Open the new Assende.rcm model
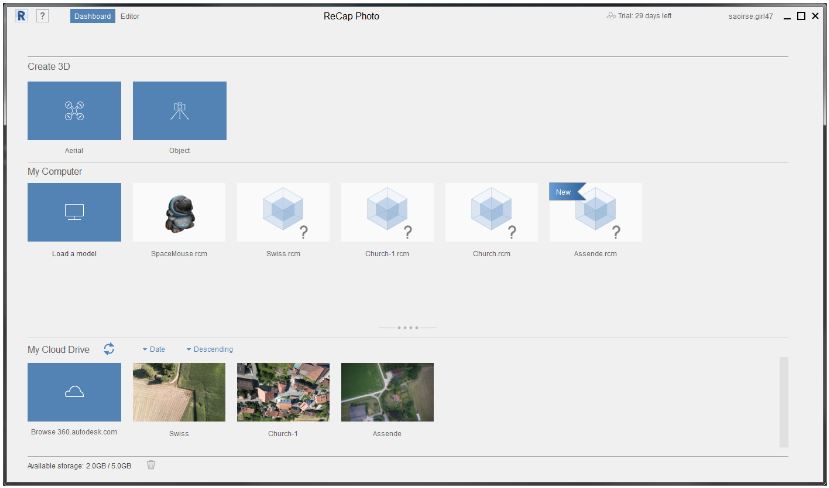The width and height of the screenshot is (829, 488). pos(596,212)
